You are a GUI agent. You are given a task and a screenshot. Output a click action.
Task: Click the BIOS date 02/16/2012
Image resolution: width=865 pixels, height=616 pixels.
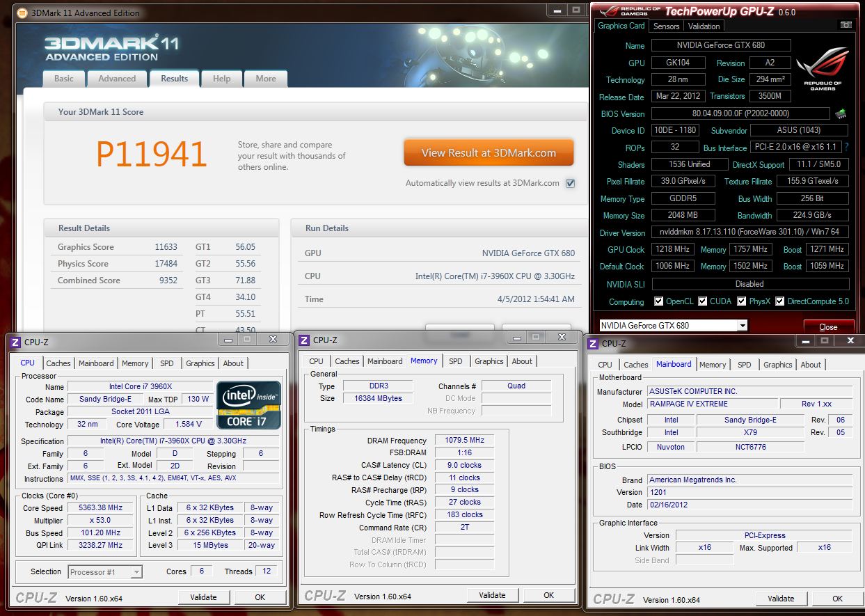pyautogui.click(x=749, y=505)
